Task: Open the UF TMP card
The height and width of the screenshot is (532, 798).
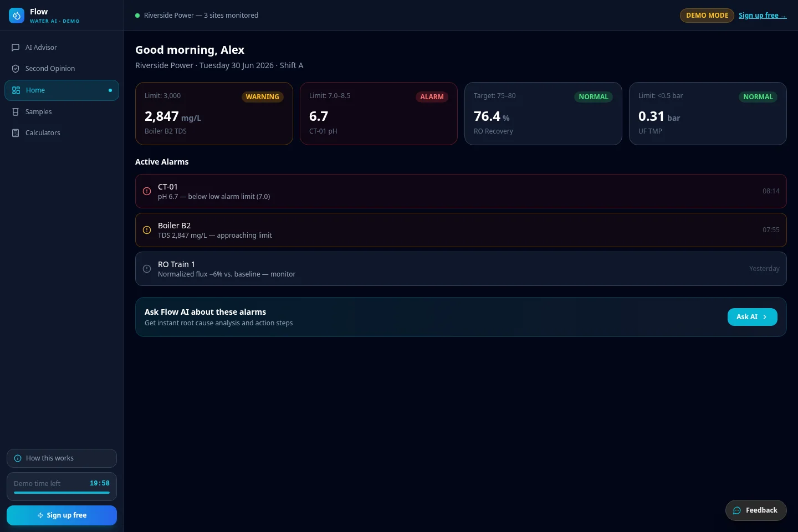Action: [x=708, y=114]
